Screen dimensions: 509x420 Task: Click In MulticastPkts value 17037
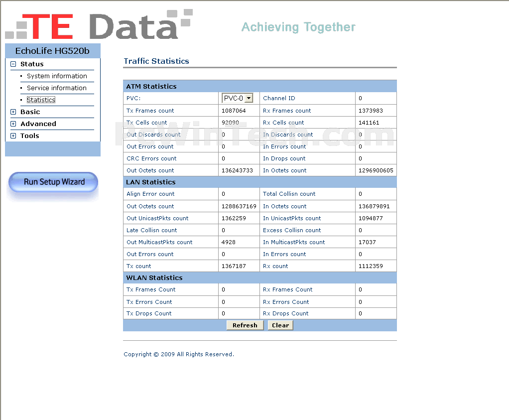click(367, 242)
